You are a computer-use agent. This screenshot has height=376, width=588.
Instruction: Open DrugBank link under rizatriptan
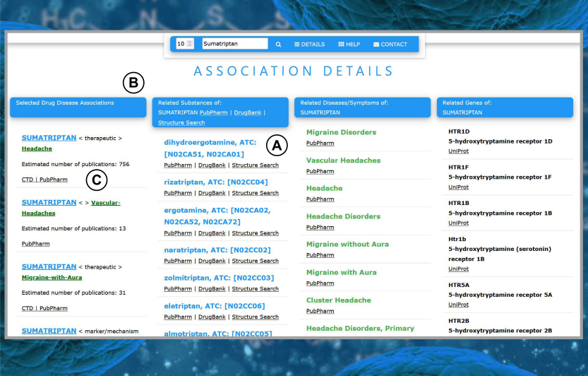[x=212, y=193]
